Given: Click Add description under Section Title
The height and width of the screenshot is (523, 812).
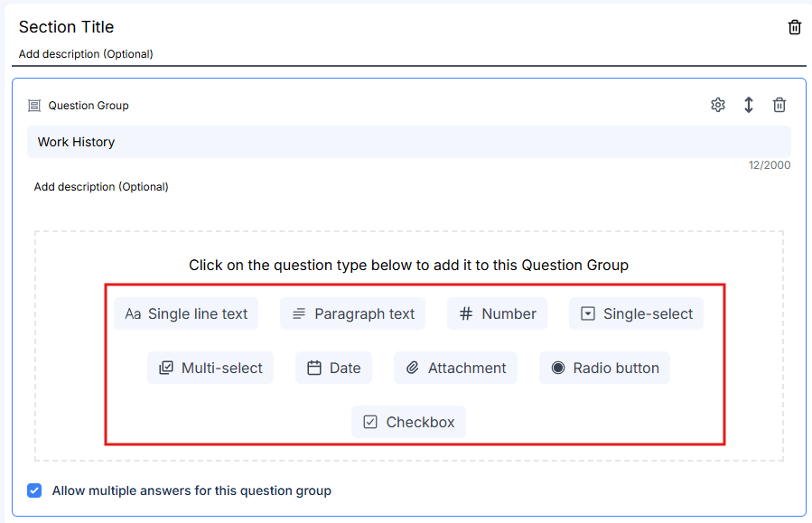Looking at the screenshot, I should [85, 54].
